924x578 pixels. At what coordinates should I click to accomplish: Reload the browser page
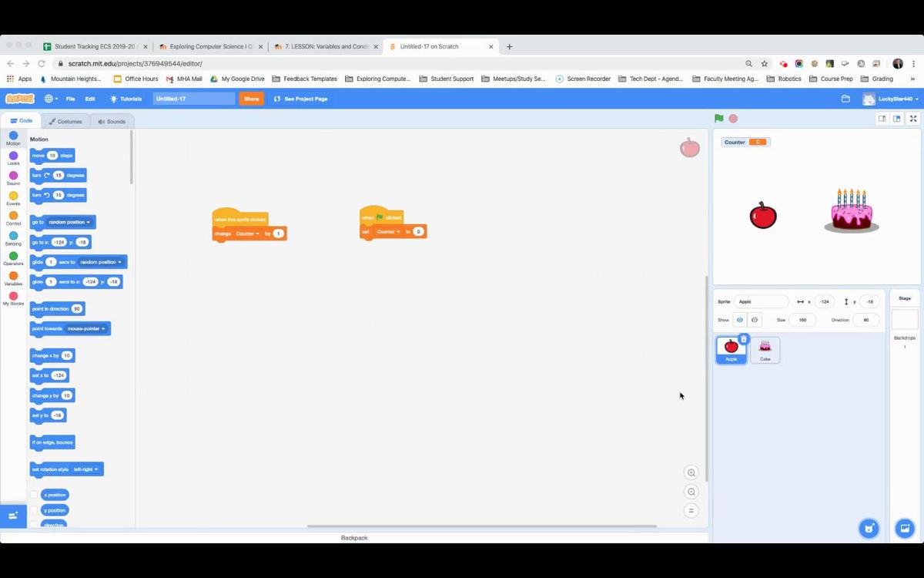(x=41, y=63)
